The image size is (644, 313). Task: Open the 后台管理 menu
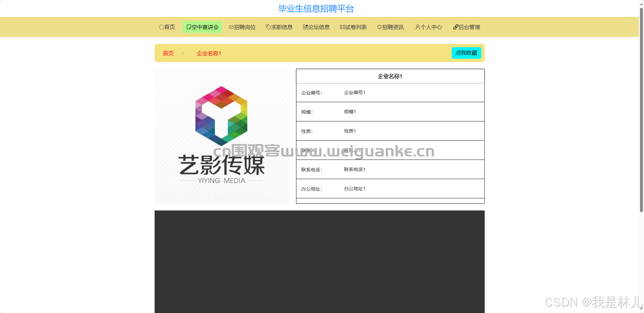point(467,27)
